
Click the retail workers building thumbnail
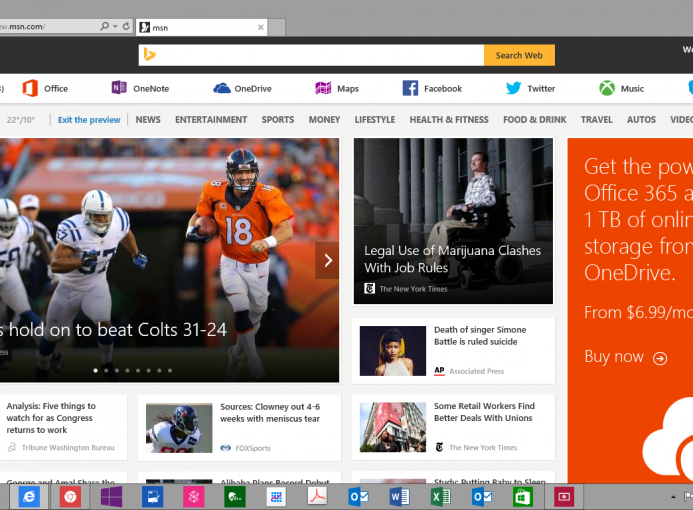[392, 427]
